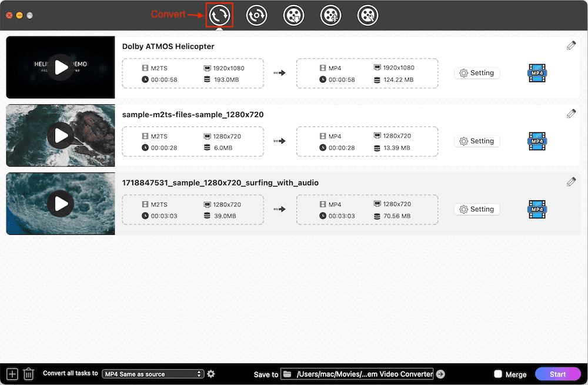Open the film reel burn tab icon
The height and width of the screenshot is (385, 588).
coord(330,15)
